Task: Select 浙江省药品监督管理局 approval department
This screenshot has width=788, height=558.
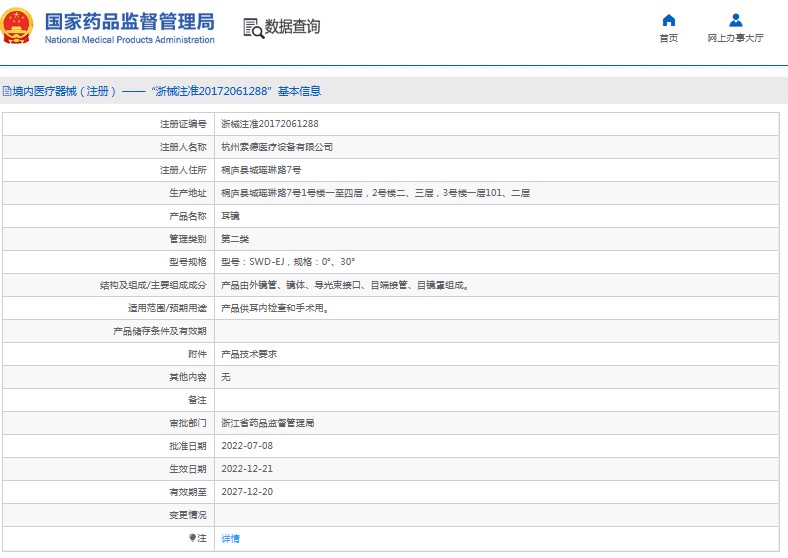Action: [267, 423]
